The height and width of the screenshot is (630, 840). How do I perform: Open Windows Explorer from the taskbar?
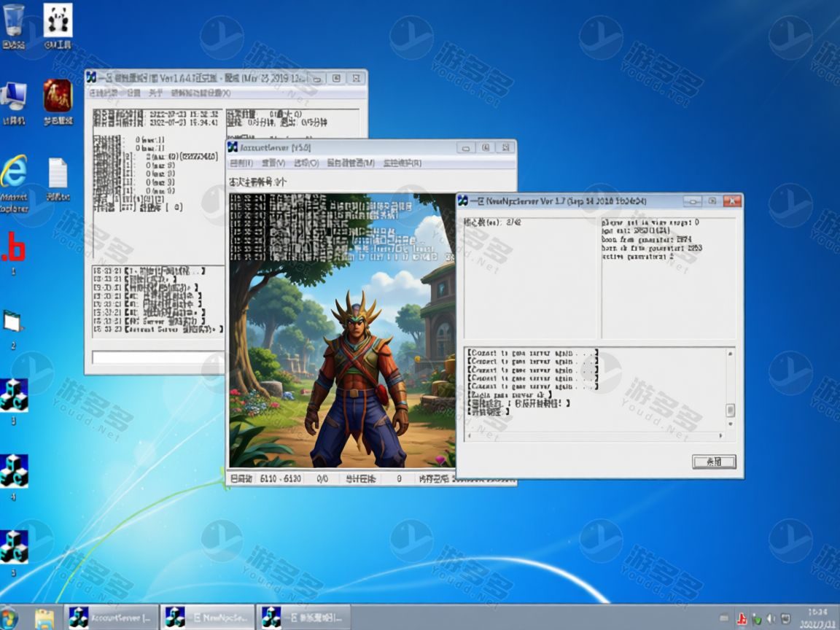(44, 618)
